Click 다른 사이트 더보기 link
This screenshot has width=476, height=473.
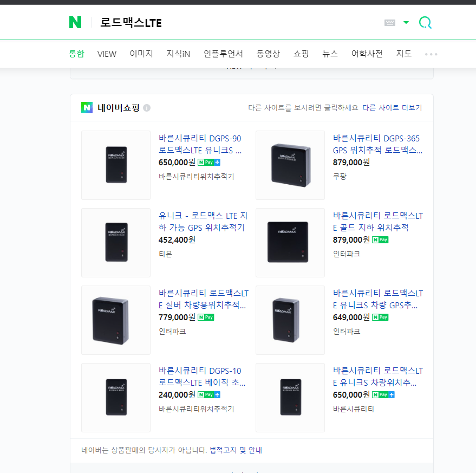click(392, 107)
